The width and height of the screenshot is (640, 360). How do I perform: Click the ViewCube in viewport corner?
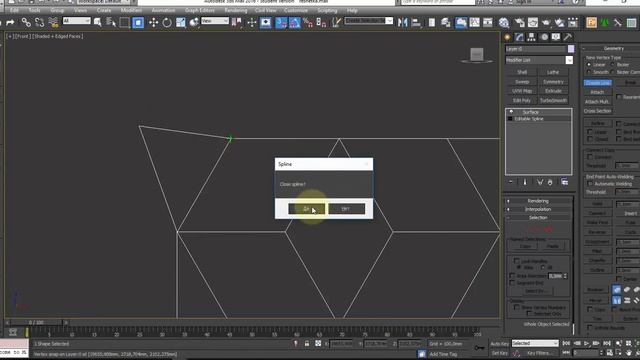(476, 55)
